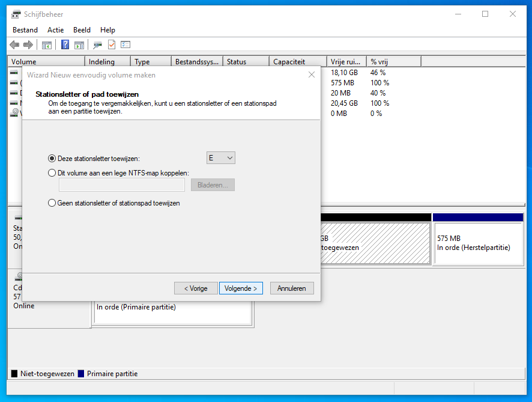Viewport: 532px width, 402px height.
Task: Click the show/hide action pane icon
Action: 79,44
